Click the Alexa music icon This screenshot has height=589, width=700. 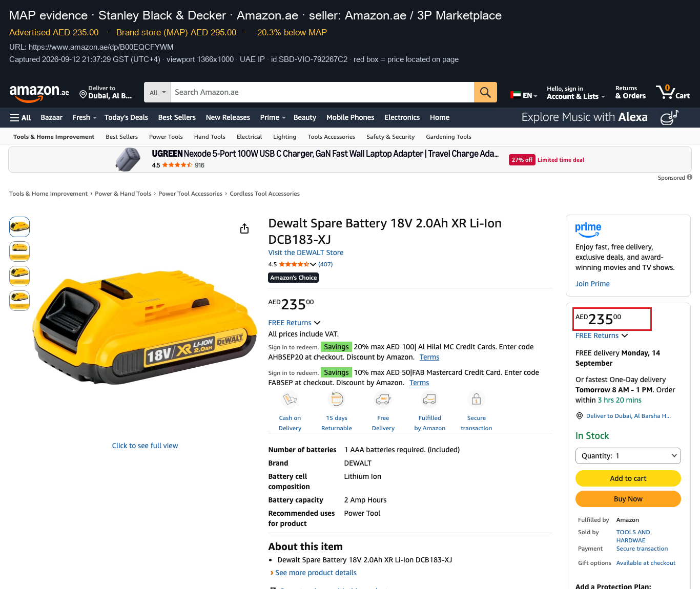[x=669, y=117]
